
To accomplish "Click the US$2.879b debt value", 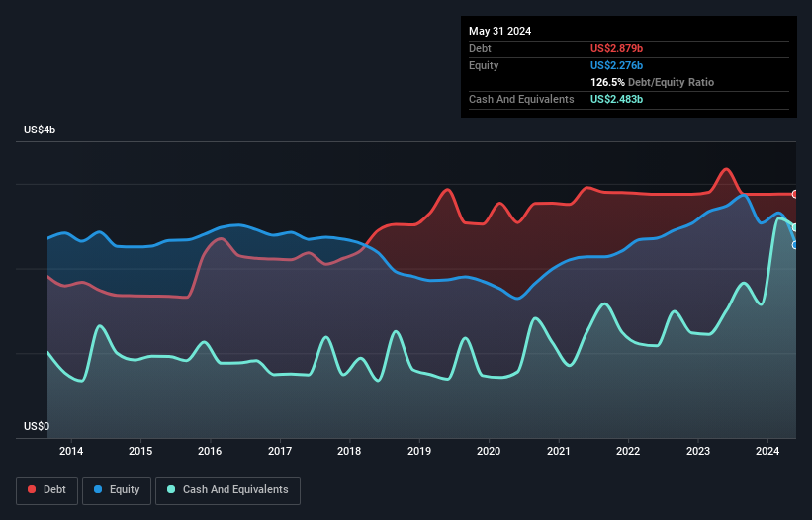I will coord(616,48).
